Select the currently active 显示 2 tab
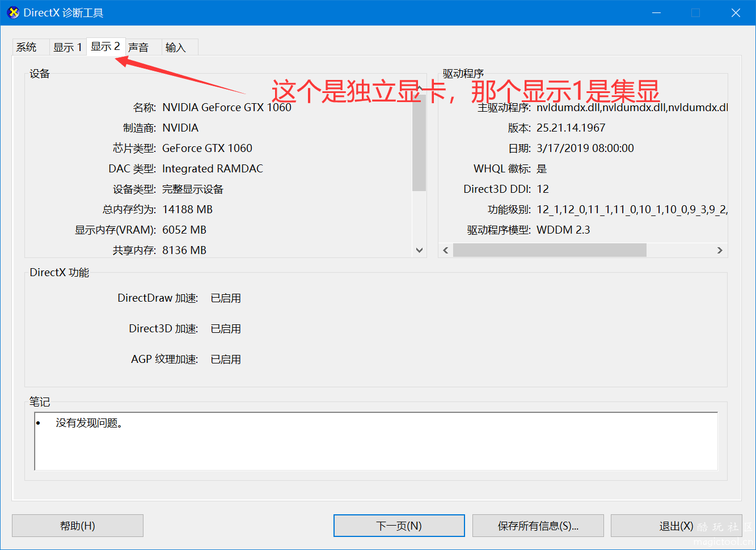The width and height of the screenshot is (756, 550). [x=105, y=47]
